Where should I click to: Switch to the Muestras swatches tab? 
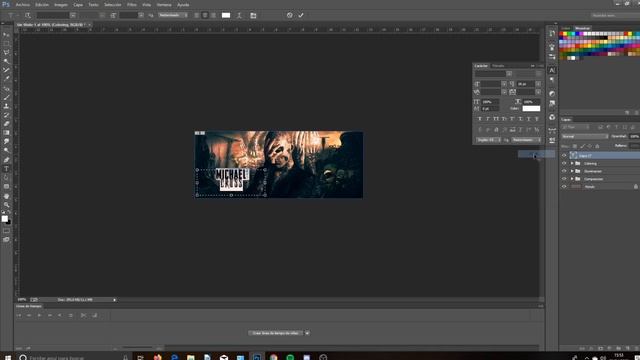pyautogui.click(x=582, y=28)
